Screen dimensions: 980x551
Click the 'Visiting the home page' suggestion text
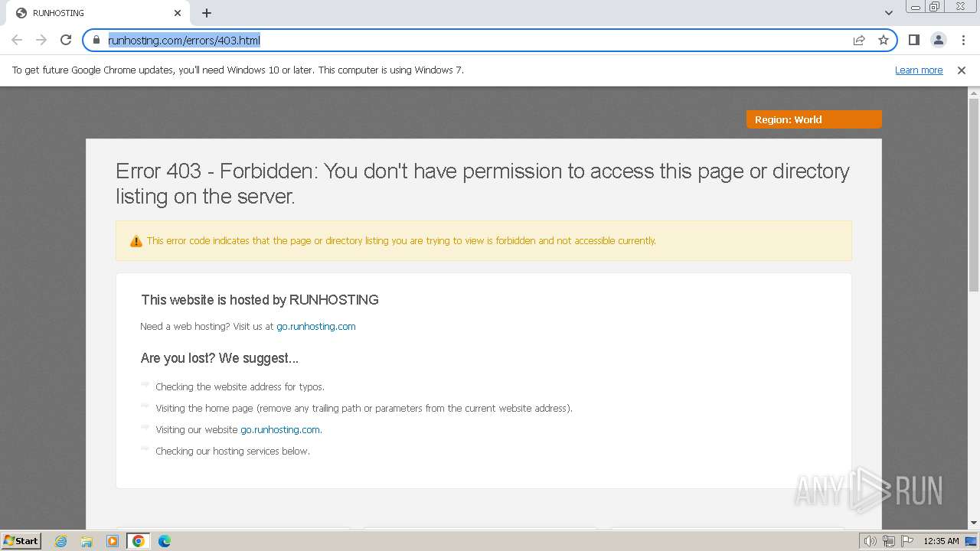(x=364, y=408)
